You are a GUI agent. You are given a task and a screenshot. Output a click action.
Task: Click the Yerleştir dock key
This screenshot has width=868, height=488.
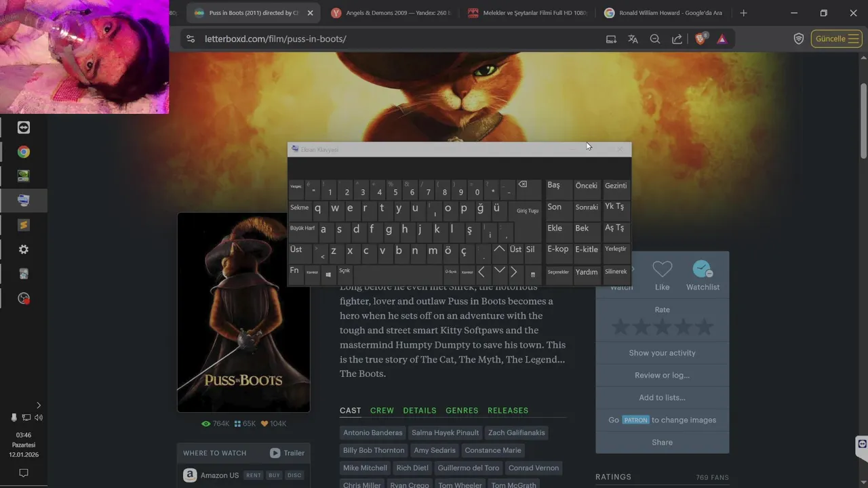[616, 252]
